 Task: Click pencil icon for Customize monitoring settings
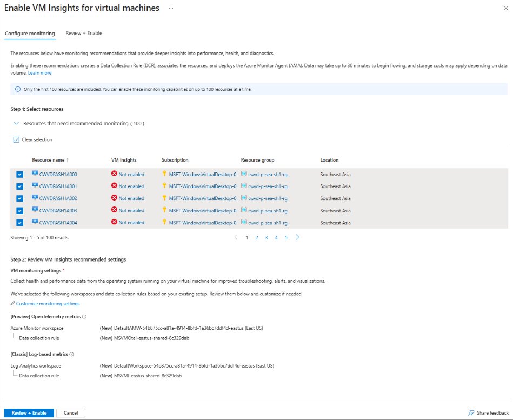click(x=13, y=303)
